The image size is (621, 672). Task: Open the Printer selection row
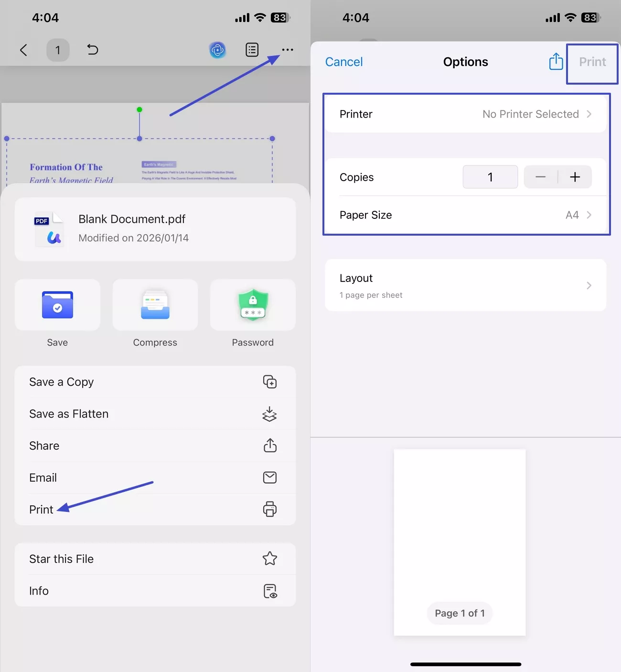point(466,114)
